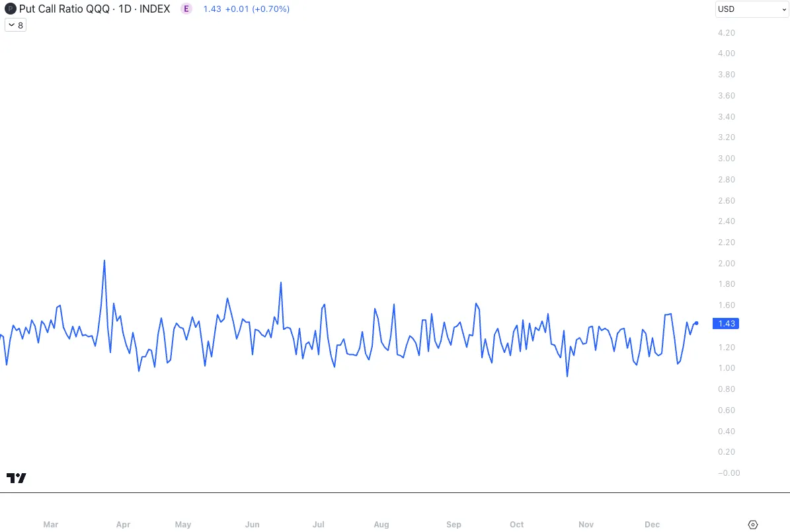This screenshot has height=532, width=790.
Task: Click the 4.20 price scale label
Action: pyautogui.click(x=727, y=32)
